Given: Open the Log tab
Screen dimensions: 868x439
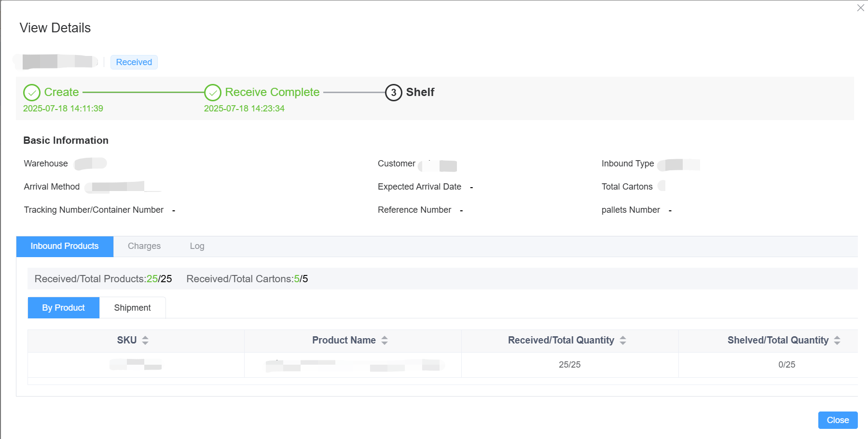Looking at the screenshot, I should click(197, 246).
